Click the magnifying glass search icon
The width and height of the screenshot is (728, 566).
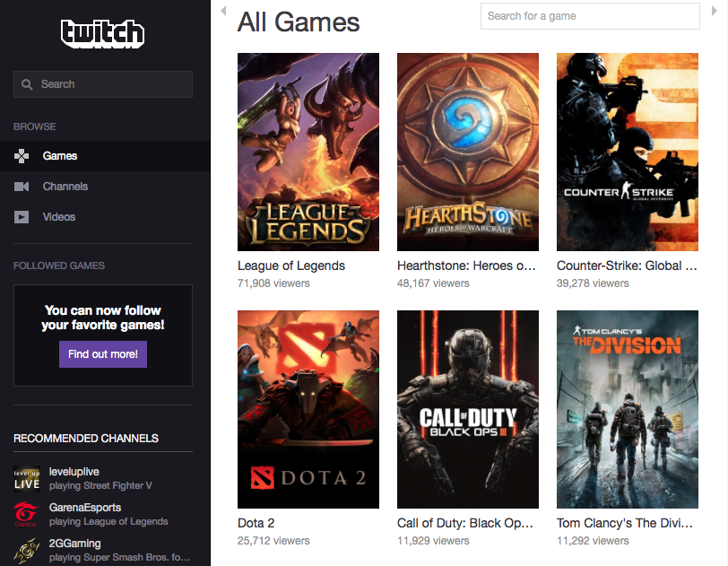(x=27, y=84)
